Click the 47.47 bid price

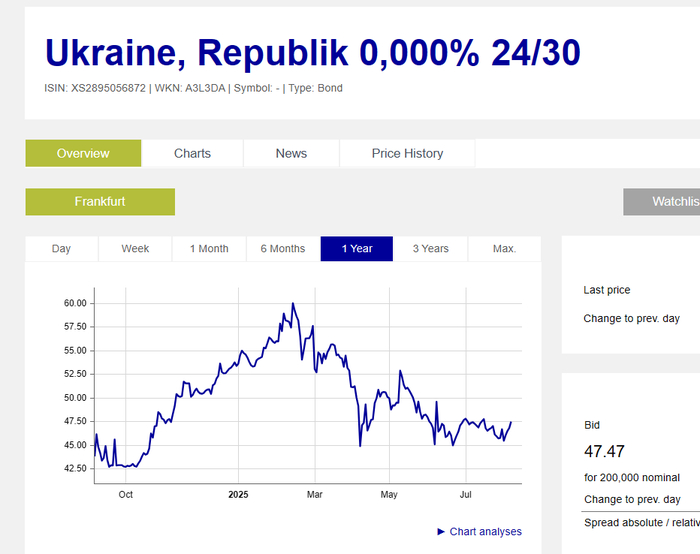[x=604, y=451]
